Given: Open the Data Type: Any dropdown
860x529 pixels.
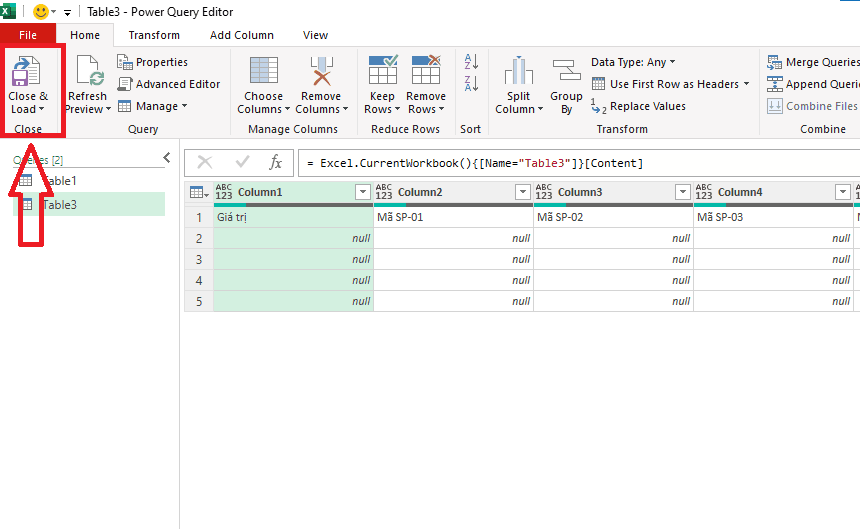Looking at the screenshot, I should point(633,62).
